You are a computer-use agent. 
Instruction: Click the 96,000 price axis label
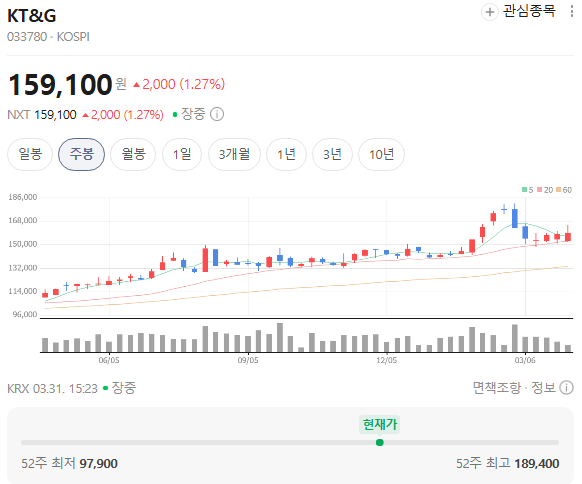coord(25,314)
